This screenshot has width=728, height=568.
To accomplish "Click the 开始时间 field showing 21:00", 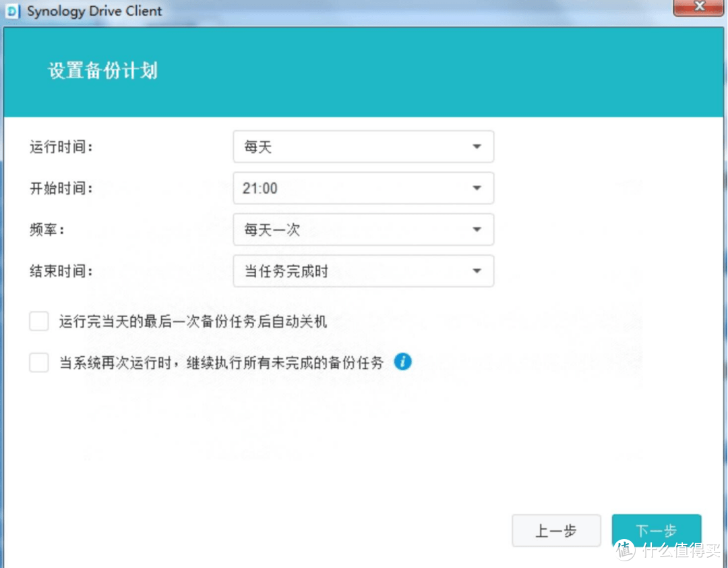I will 363,188.
